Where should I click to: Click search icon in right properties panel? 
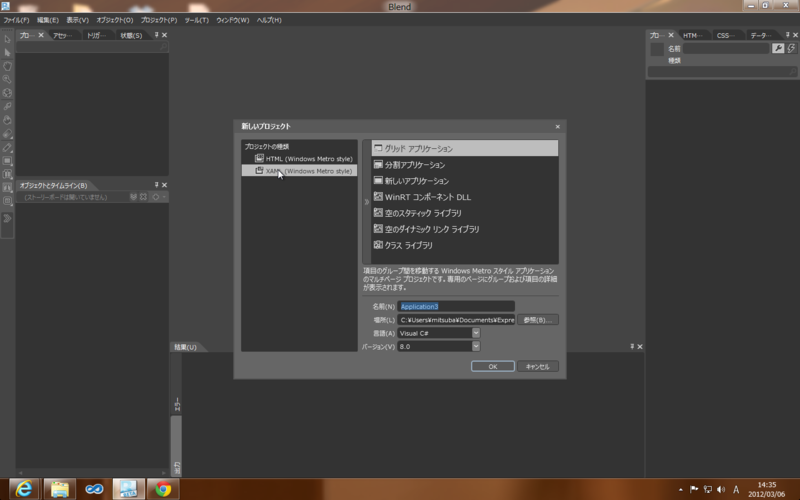coord(792,72)
